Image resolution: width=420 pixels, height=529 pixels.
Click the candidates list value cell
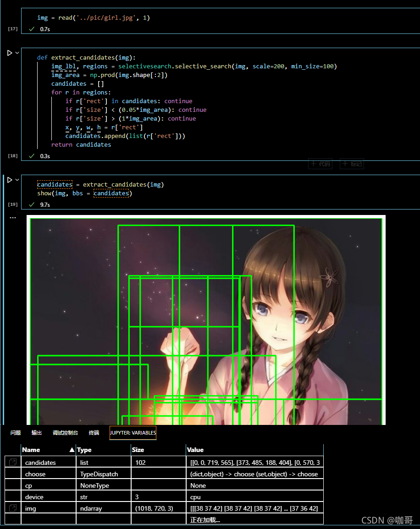[255, 463]
